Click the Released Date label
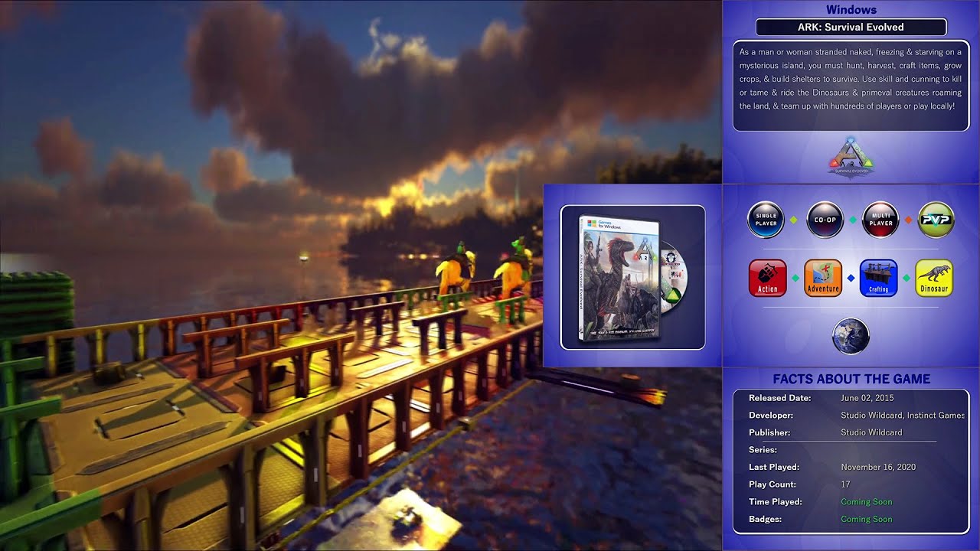Image resolution: width=980 pixels, height=551 pixels. [x=779, y=398]
